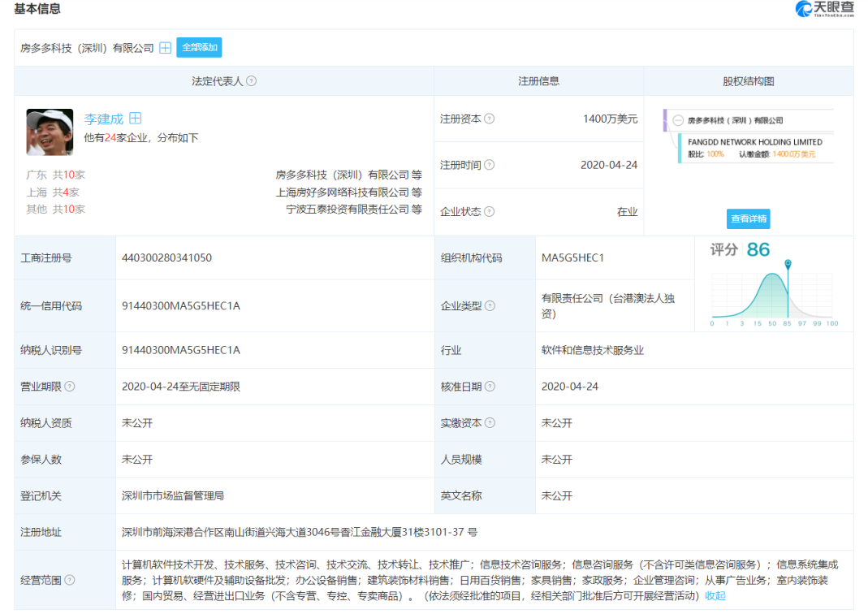Click the 查看详情 button
The height and width of the screenshot is (614, 868).
(x=747, y=218)
